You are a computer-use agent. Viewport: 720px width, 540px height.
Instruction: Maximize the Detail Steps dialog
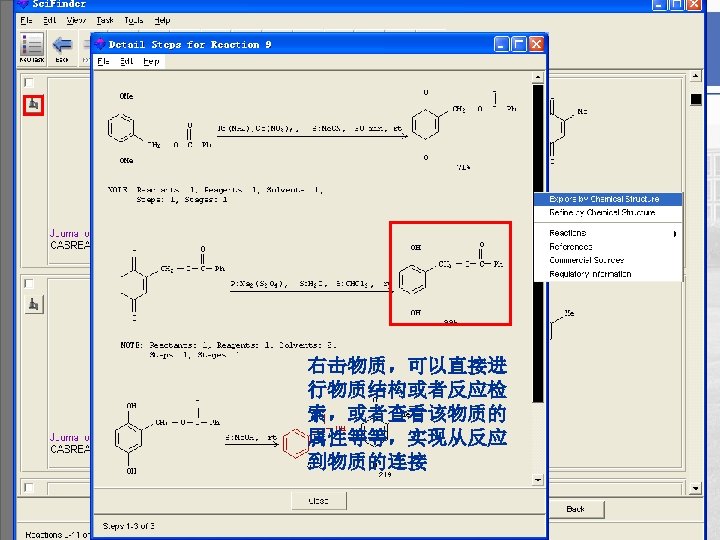tap(518, 44)
